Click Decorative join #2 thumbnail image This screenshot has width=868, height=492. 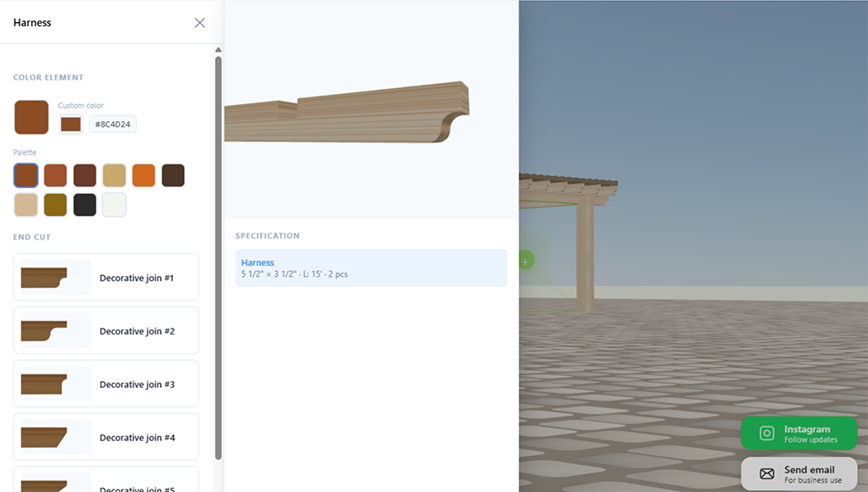click(55, 330)
